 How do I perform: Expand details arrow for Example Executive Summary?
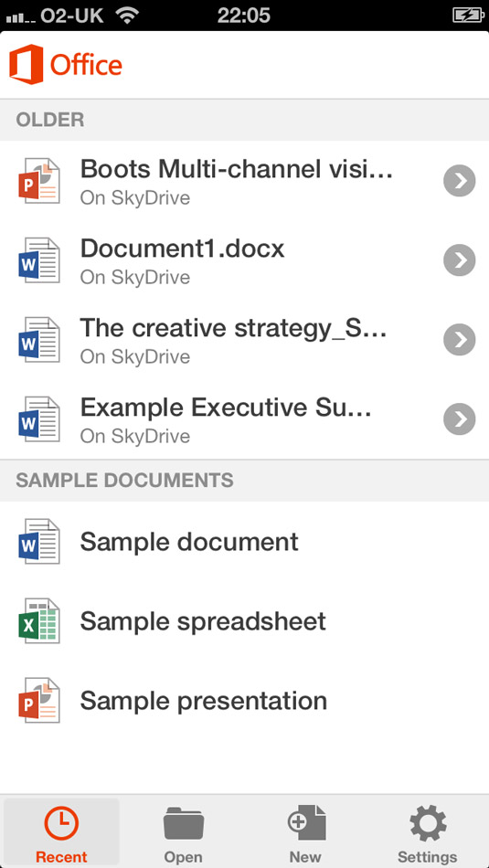pos(460,419)
